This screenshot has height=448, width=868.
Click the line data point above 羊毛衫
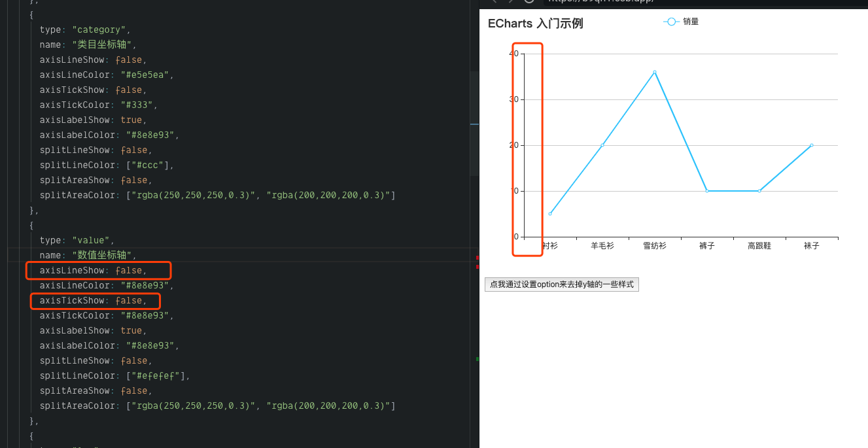click(602, 145)
